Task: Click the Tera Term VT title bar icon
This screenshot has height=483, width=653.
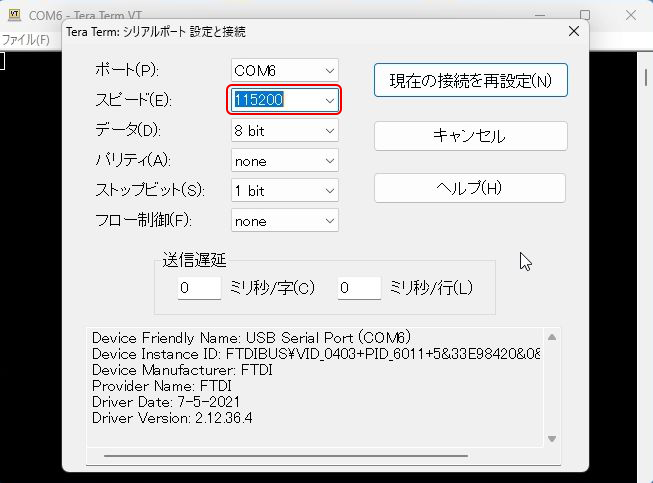Action: [x=14, y=16]
